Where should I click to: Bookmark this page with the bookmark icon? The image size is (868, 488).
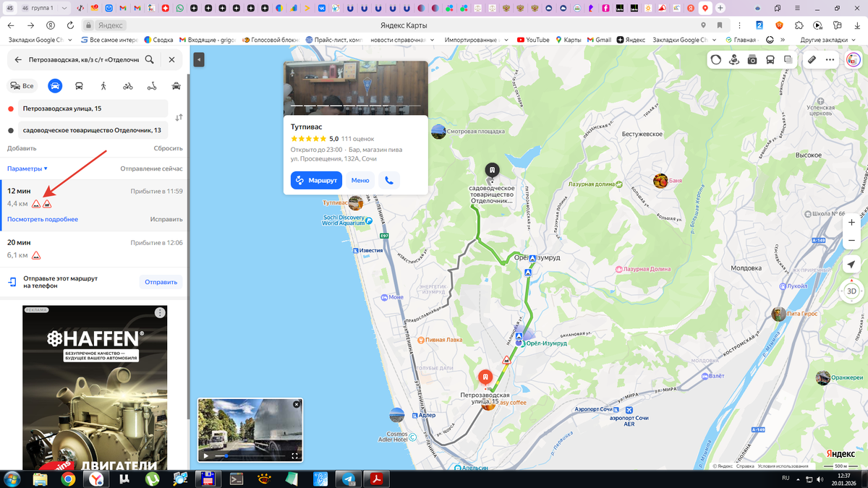point(719,25)
